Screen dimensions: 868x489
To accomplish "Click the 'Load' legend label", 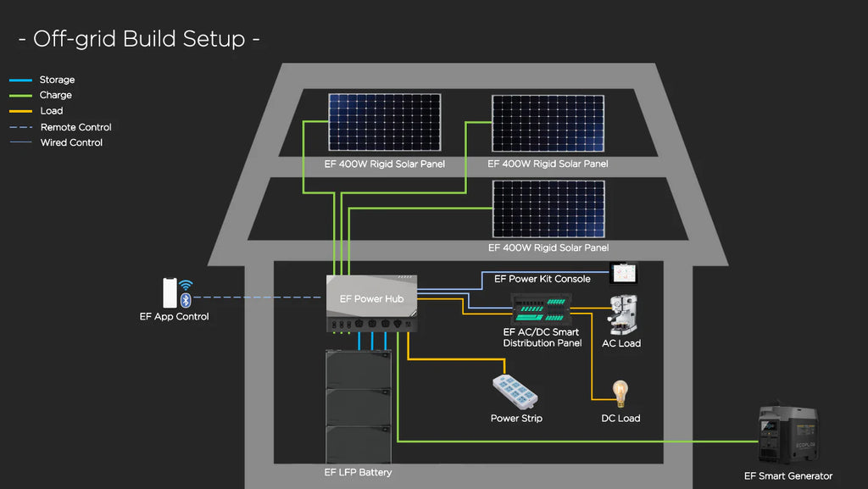I will point(52,111).
